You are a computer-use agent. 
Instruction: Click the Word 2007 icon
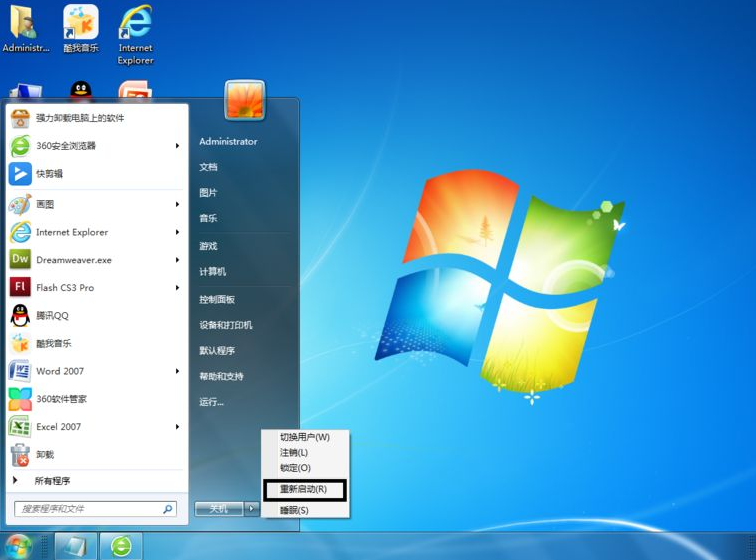(20, 371)
